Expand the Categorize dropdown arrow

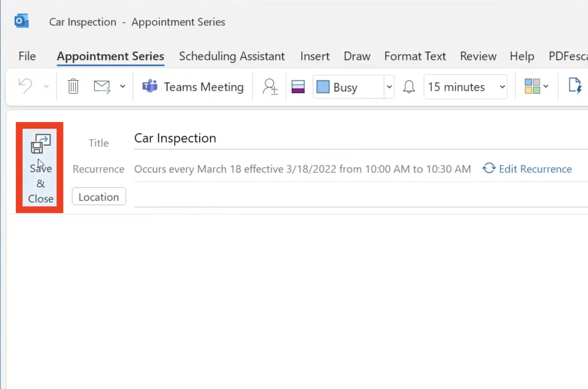coord(546,87)
